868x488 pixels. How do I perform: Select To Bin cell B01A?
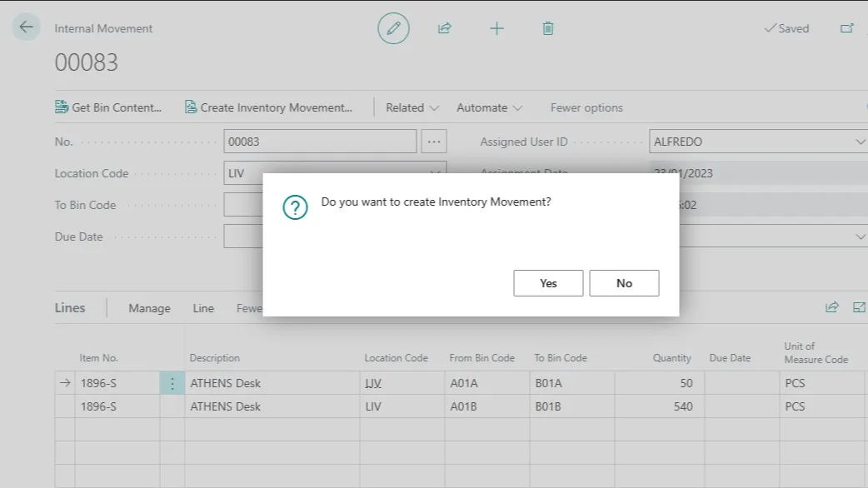click(571, 383)
